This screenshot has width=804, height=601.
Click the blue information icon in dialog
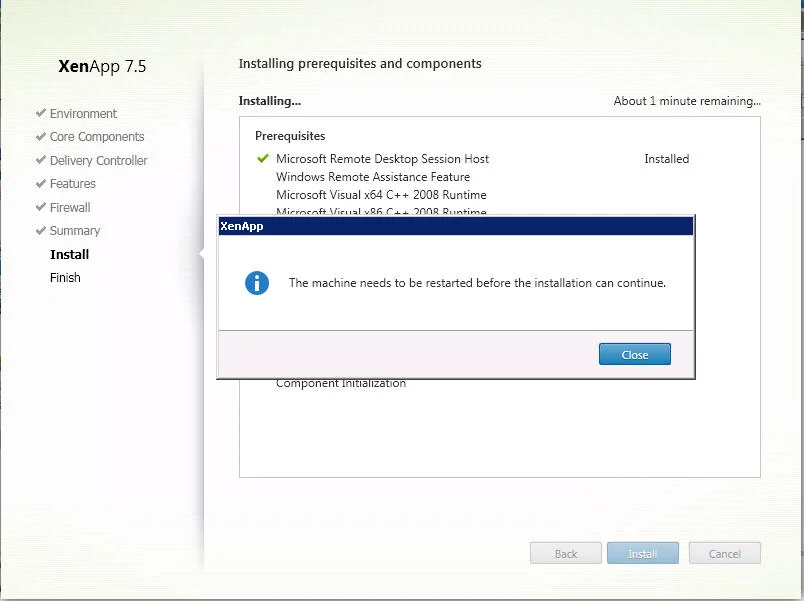pos(257,283)
